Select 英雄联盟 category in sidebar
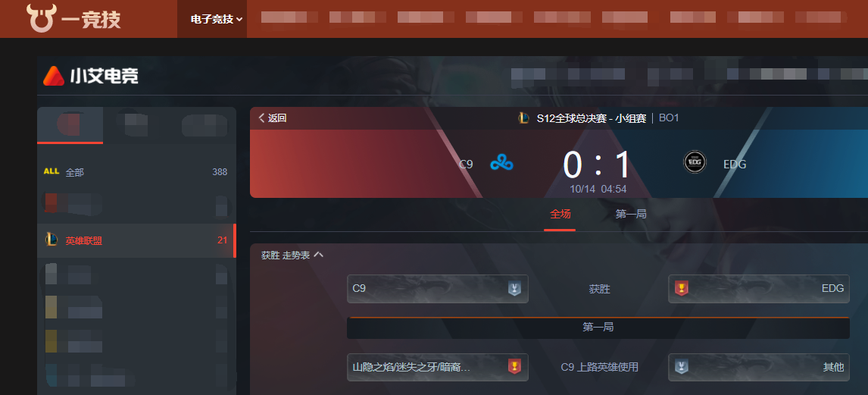This screenshot has width=868, height=395. [x=136, y=240]
